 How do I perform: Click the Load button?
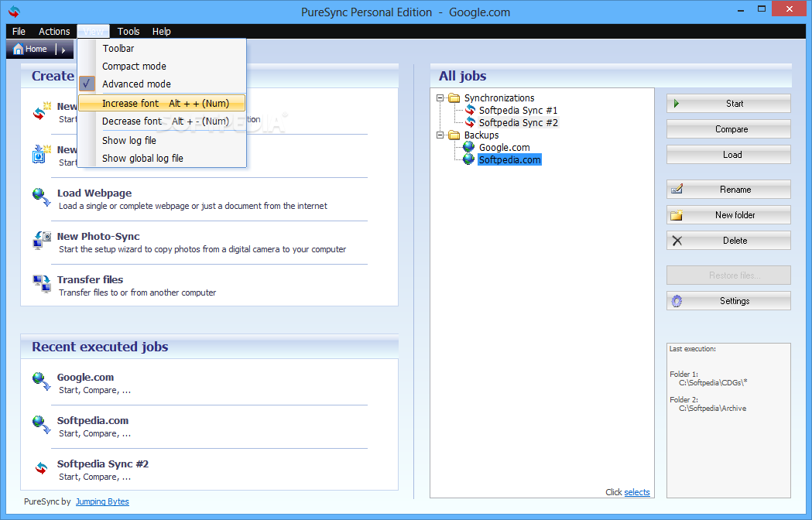[x=728, y=154]
